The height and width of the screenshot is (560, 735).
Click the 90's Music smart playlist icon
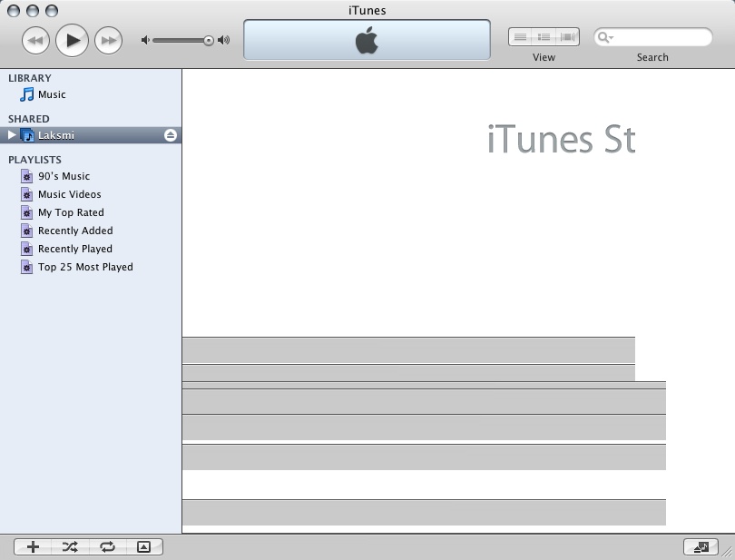[26, 176]
